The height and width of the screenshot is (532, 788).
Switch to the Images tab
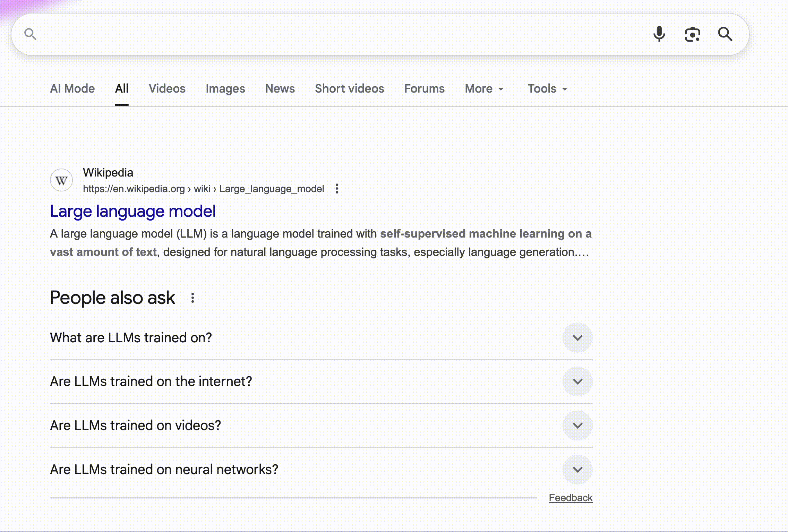pos(225,89)
